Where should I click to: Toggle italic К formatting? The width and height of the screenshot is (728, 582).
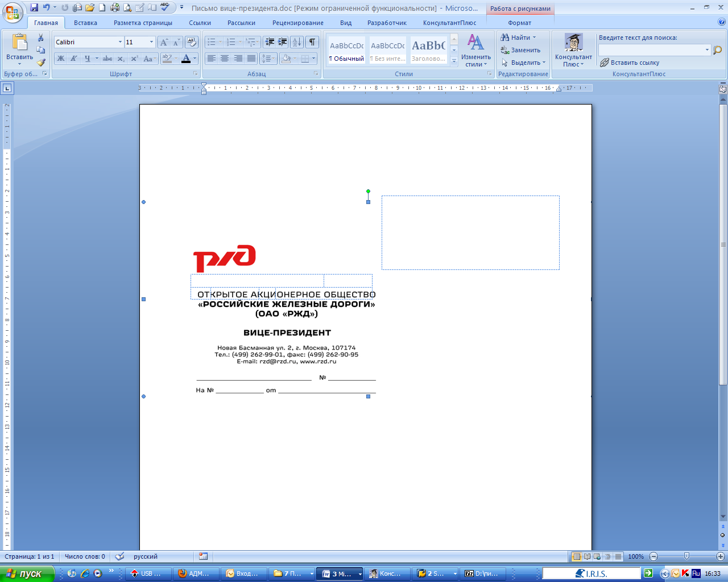pyautogui.click(x=74, y=59)
